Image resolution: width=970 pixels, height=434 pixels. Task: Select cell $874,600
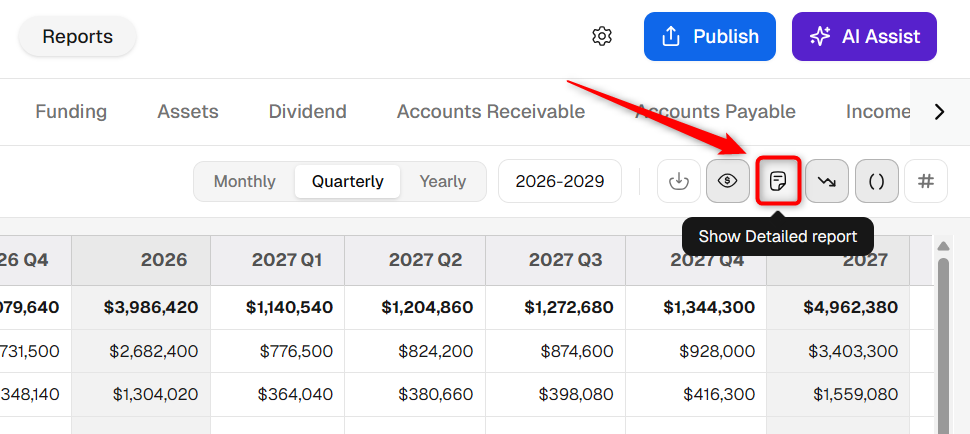coord(556,351)
